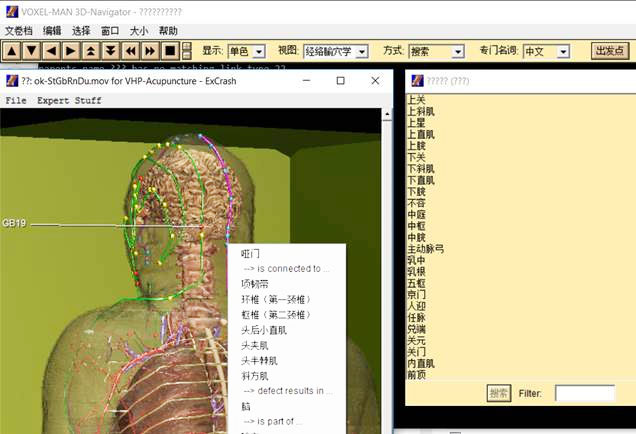This screenshot has width=636, height=434.
Task: Click the ExCrash window title icon
Action: [x=12, y=81]
